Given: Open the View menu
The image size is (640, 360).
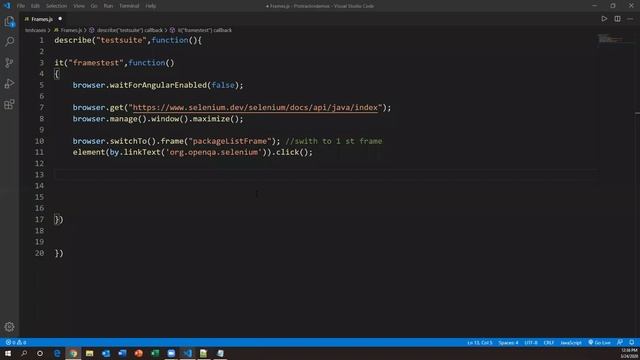Looking at the screenshot, I should 79,6.
